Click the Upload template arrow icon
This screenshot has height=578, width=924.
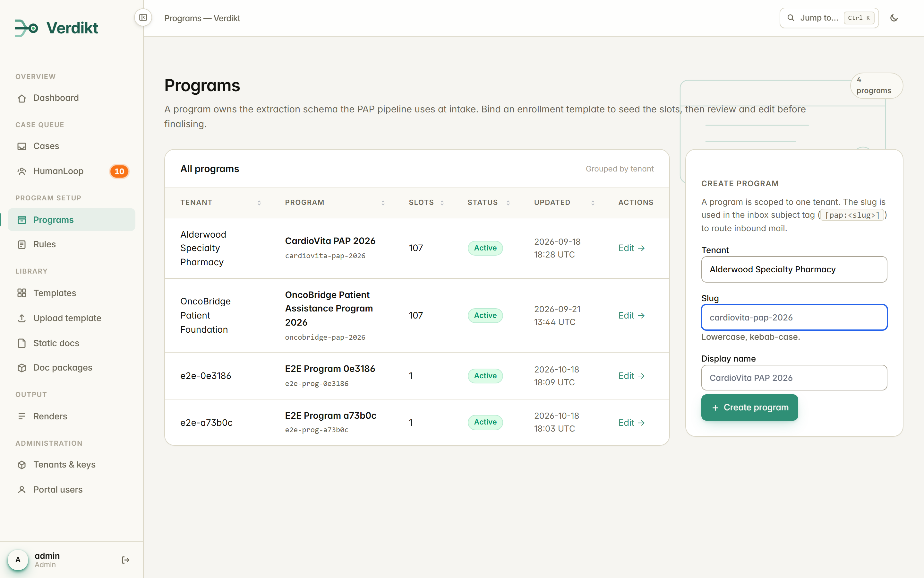pyautogui.click(x=22, y=318)
